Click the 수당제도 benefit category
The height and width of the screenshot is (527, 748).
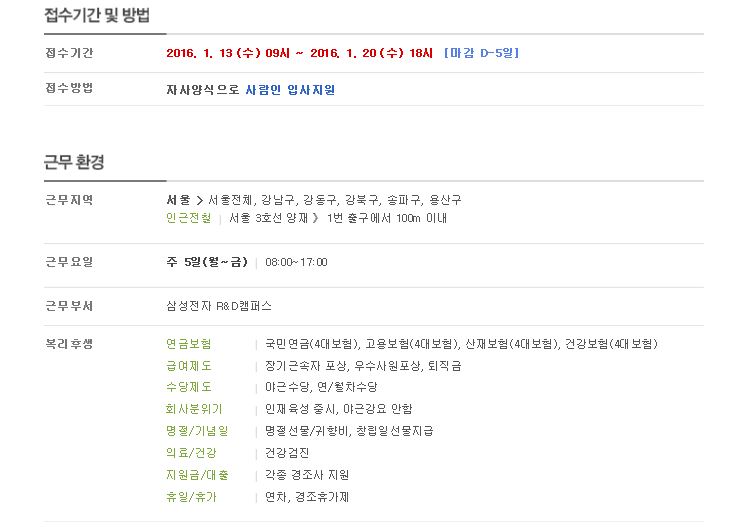[x=188, y=387]
